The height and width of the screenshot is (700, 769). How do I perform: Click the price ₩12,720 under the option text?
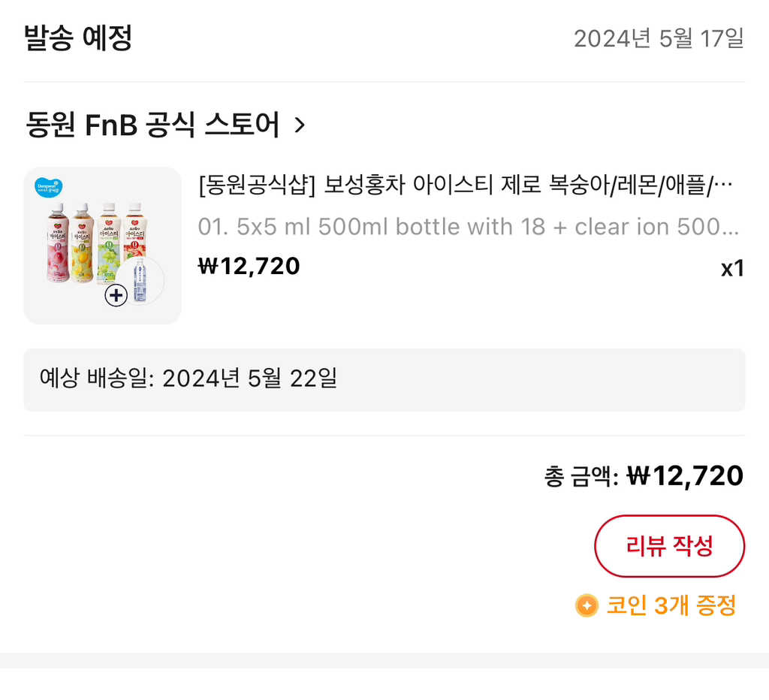coord(249,266)
